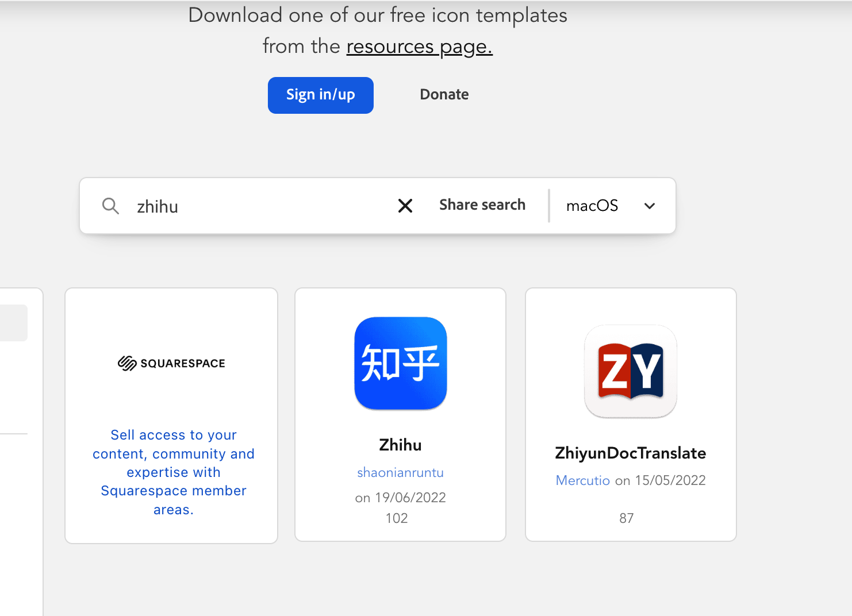Click the Squarespace logo
852x616 pixels.
coord(171,363)
